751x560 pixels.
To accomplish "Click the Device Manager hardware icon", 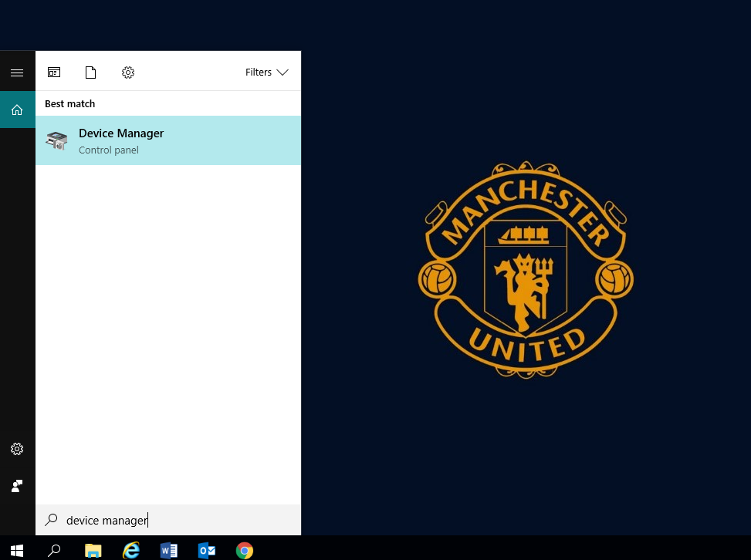I will coord(56,140).
